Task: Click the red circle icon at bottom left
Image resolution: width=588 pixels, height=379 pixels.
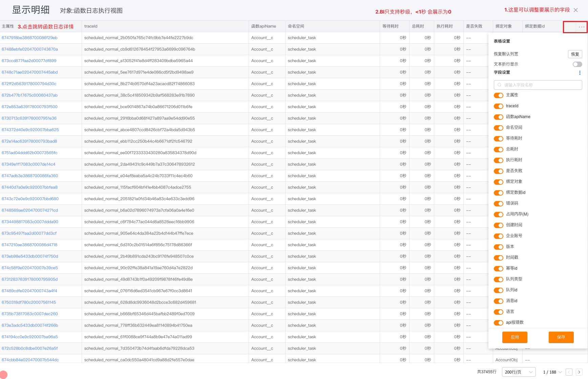Action: 3,375
